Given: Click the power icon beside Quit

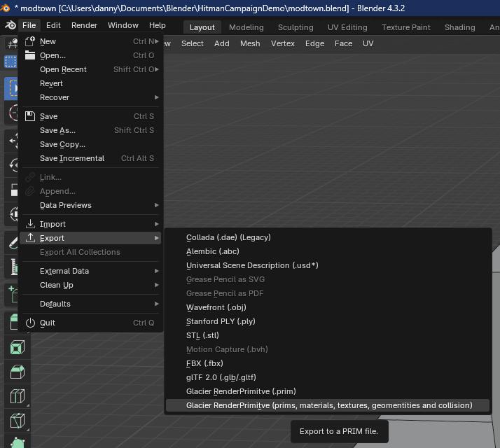Looking at the screenshot, I should [x=30, y=323].
